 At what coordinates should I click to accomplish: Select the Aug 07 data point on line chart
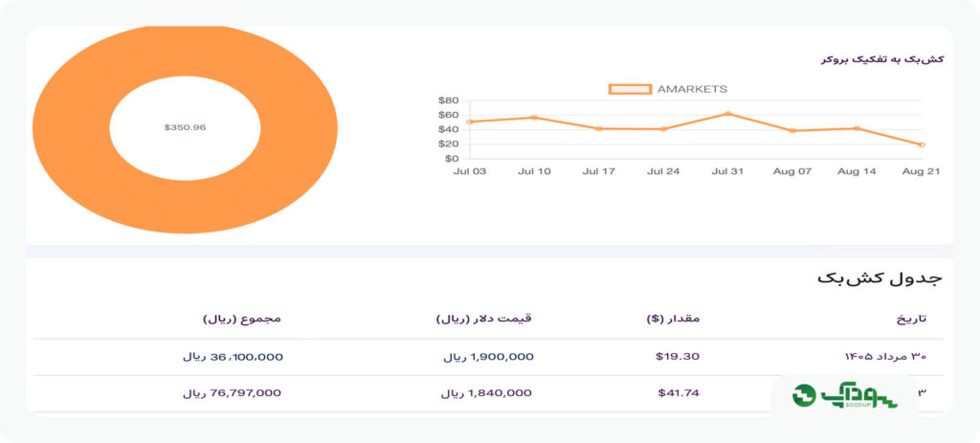(792, 130)
